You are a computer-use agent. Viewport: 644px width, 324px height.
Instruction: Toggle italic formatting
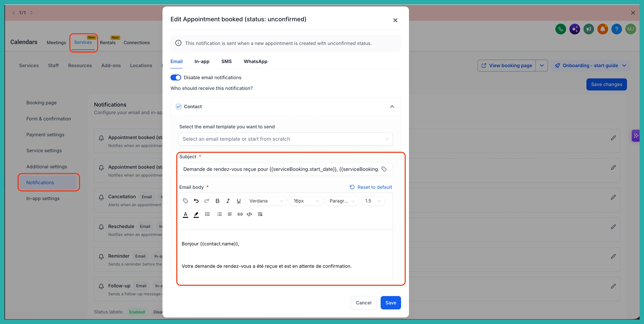[228, 201]
